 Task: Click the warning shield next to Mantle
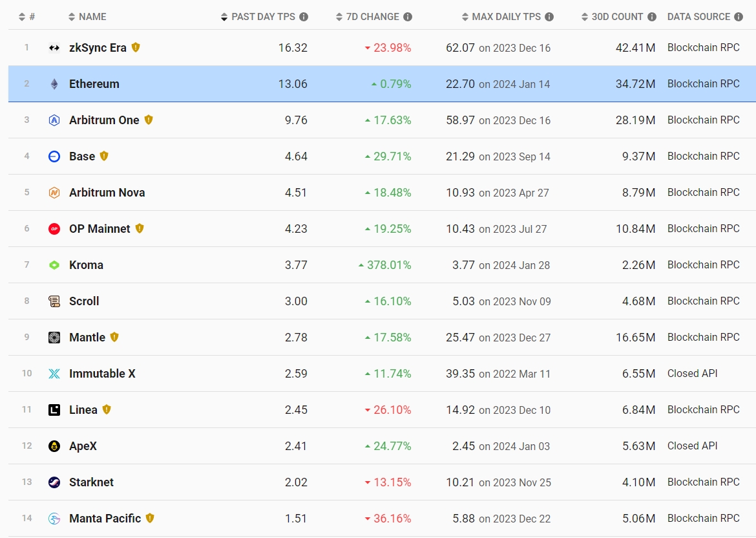114,337
